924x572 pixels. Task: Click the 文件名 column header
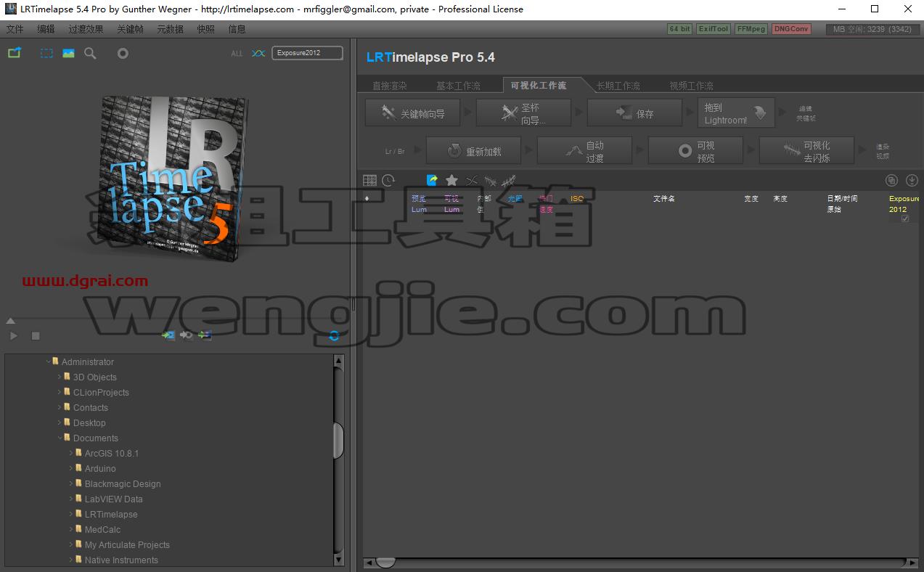[663, 198]
